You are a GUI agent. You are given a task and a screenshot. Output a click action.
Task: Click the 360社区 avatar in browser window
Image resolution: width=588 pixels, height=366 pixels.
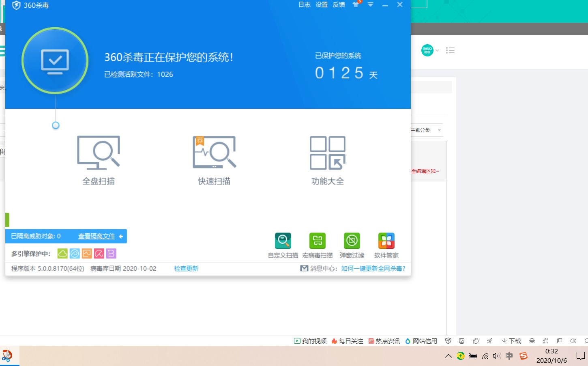[x=427, y=50]
